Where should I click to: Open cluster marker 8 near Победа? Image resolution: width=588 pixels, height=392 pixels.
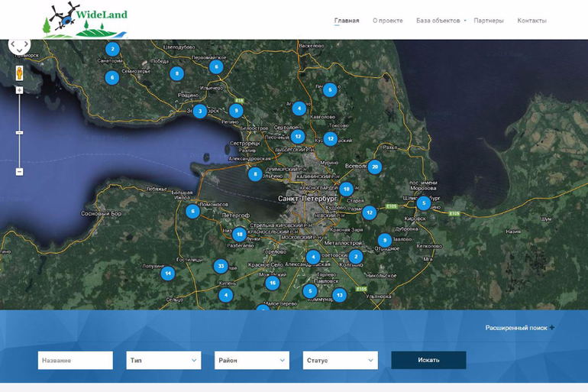pyautogui.click(x=177, y=73)
